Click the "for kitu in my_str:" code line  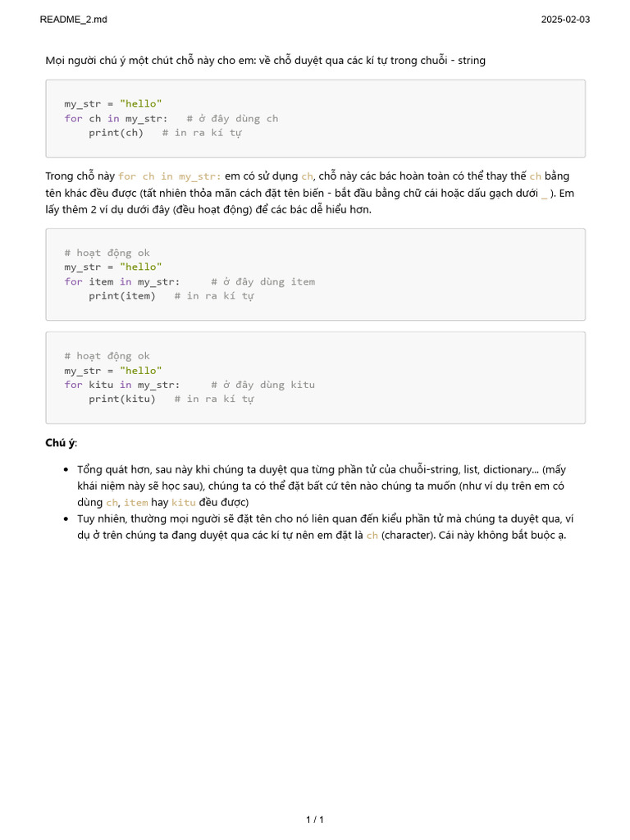(122, 385)
